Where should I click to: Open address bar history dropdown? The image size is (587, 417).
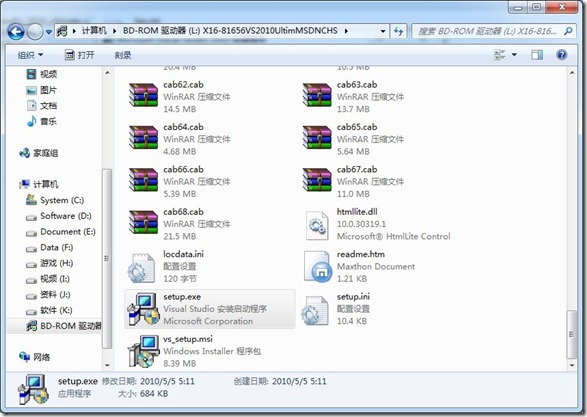[383, 31]
